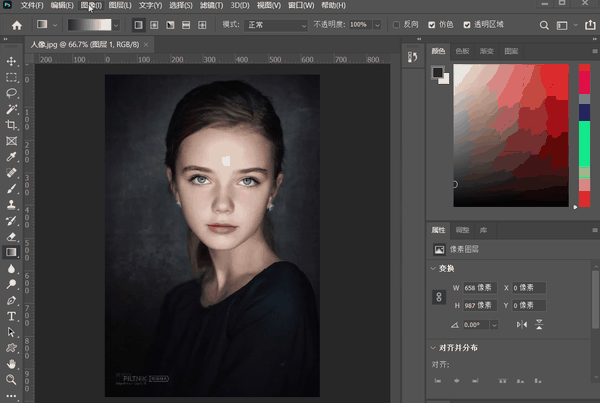Image resolution: width=600 pixels, height=403 pixels.
Task: Select the Eyedropper tool
Action: point(11,157)
